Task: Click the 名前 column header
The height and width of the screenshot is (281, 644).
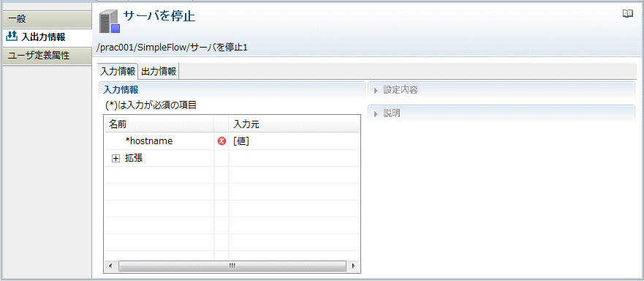Action: pos(159,124)
